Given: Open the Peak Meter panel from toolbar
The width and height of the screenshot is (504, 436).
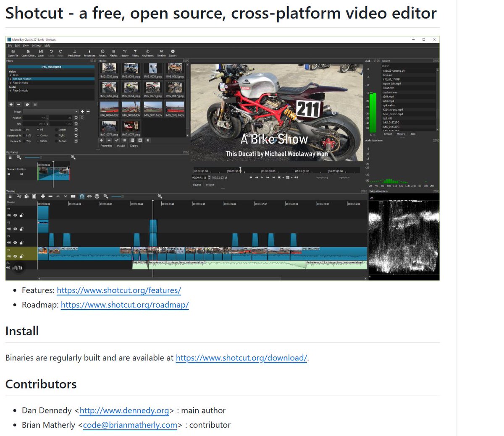Looking at the screenshot, I should point(74,53).
